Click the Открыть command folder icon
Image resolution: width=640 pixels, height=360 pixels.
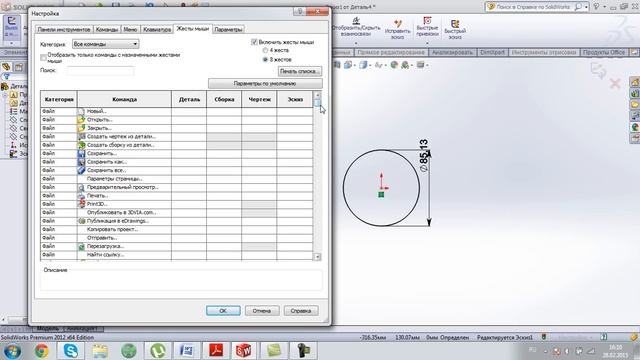[x=81, y=120]
